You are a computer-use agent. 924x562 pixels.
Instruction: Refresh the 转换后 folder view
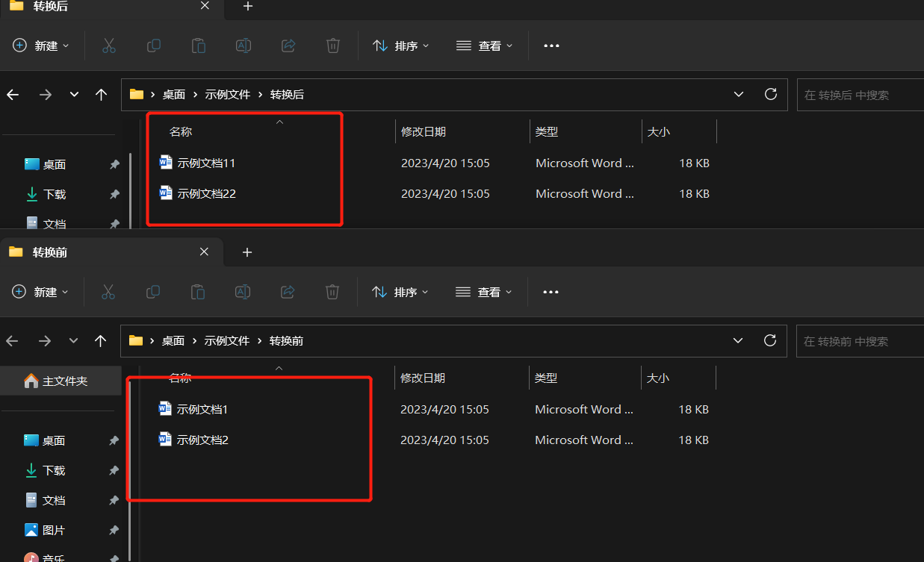click(771, 94)
